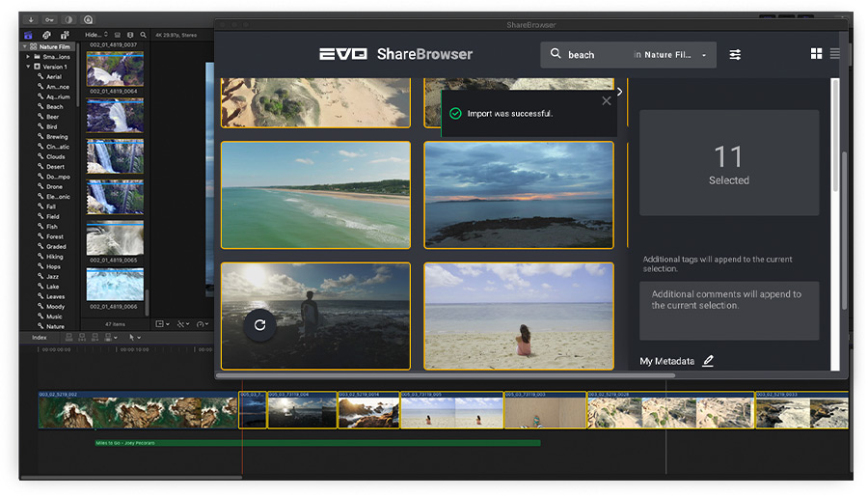This screenshot has height=496, width=868.
Task: Select clip thumbnail 002_01_4819_0066
Action: click(x=115, y=285)
